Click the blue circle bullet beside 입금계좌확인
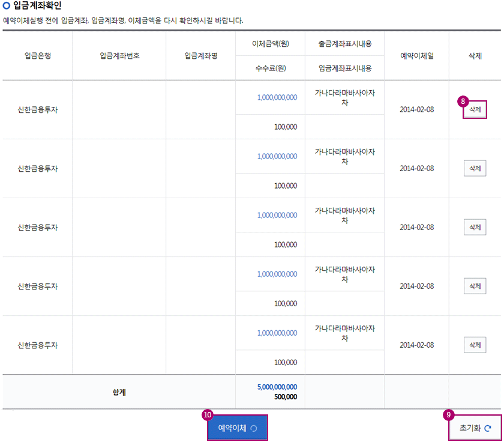This screenshot has width=504, height=442. tap(7, 7)
